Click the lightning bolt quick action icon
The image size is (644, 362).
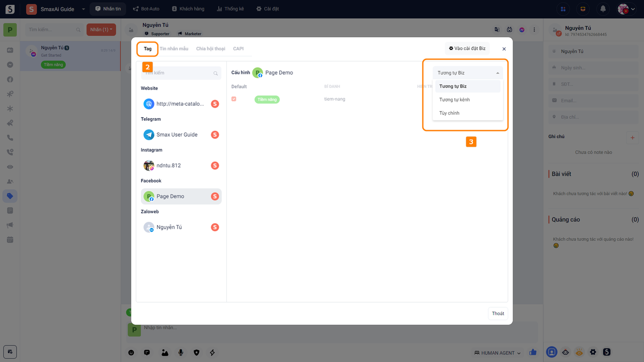tap(212, 353)
